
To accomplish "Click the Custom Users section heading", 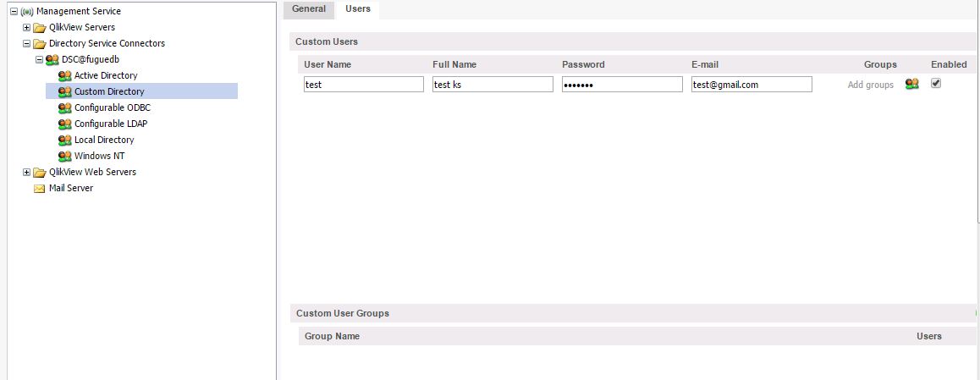I will point(327,41).
